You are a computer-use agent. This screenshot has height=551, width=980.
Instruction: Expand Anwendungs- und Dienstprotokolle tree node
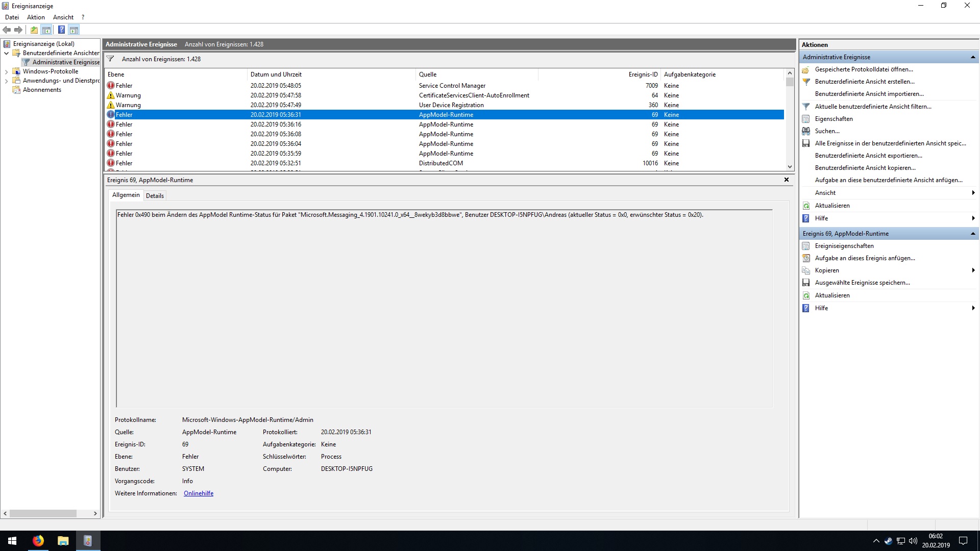pyautogui.click(x=6, y=81)
